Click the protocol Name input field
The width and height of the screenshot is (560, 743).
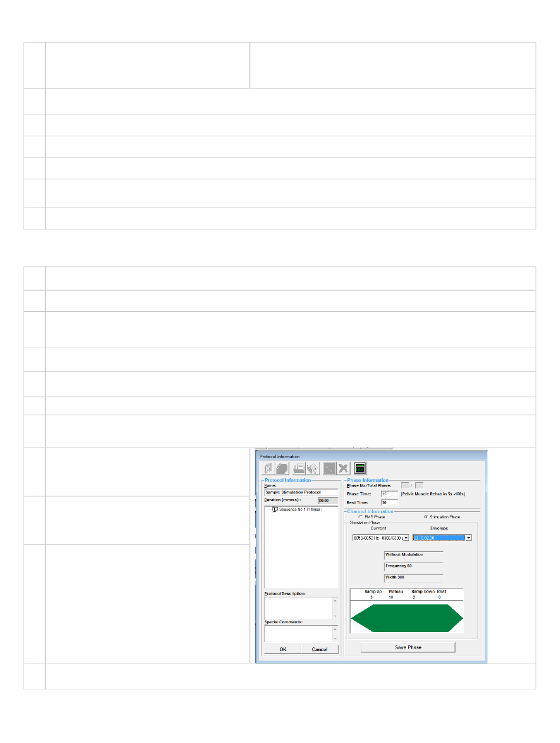301,492
